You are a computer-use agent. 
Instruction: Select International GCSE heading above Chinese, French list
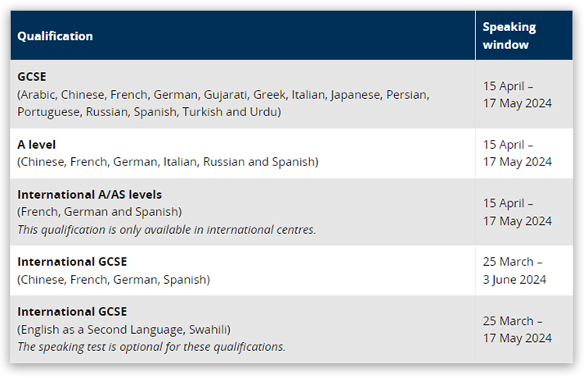tap(72, 262)
